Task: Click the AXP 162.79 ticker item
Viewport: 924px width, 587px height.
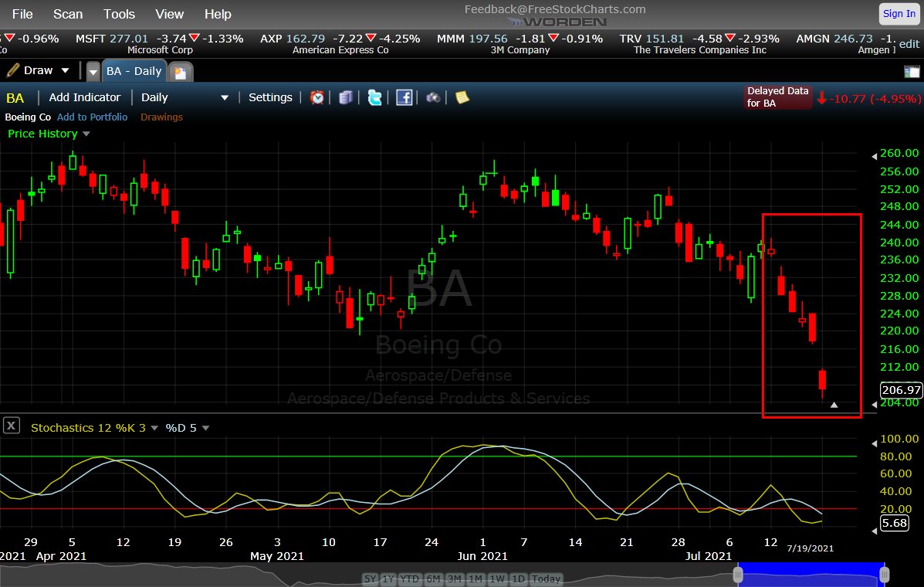Action: click(340, 43)
